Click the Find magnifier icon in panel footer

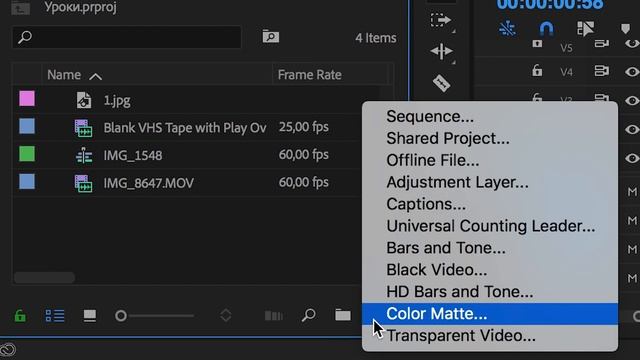[309, 315]
